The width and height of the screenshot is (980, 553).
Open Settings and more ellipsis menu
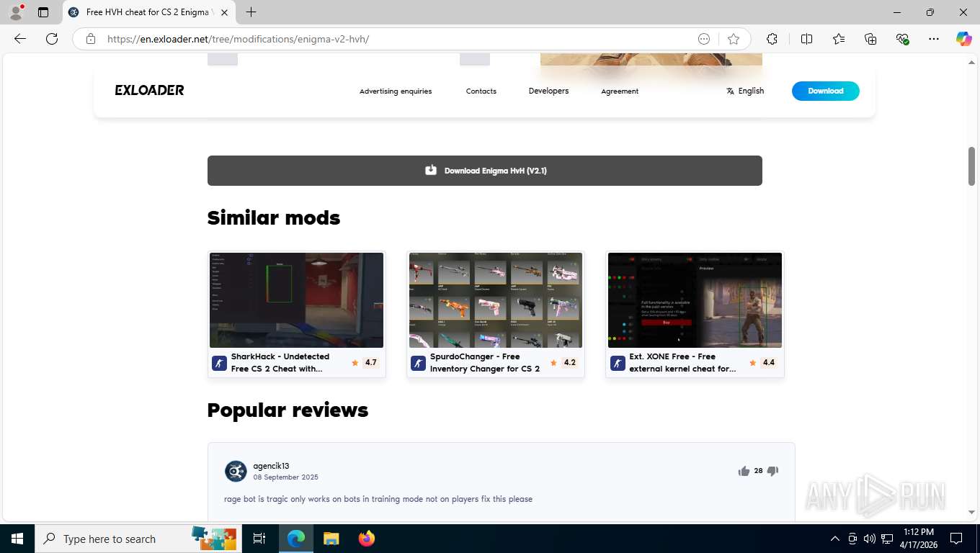pyautogui.click(x=934, y=39)
